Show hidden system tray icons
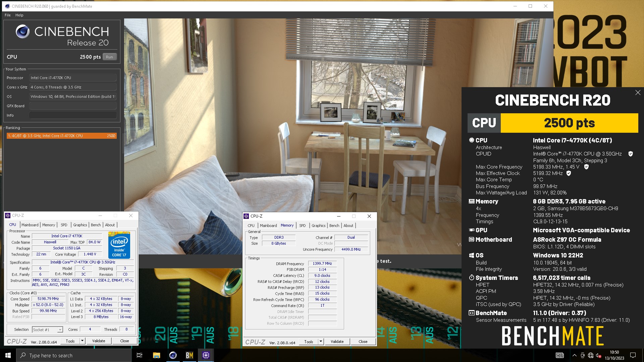 tap(574, 355)
